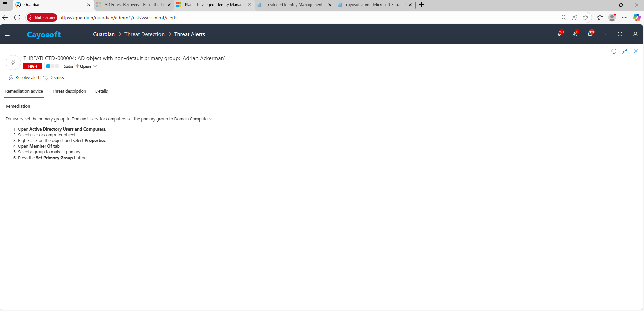
Task: Click the threat alerts lightning icon in header
Action: click(x=560, y=34)
